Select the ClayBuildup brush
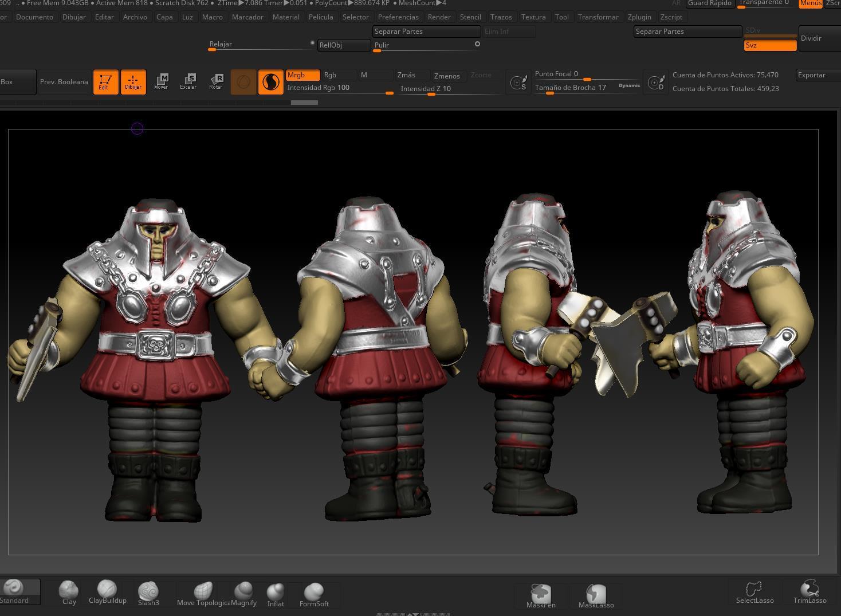The width and height of the screenshot is (841, 616). (107, 591)
